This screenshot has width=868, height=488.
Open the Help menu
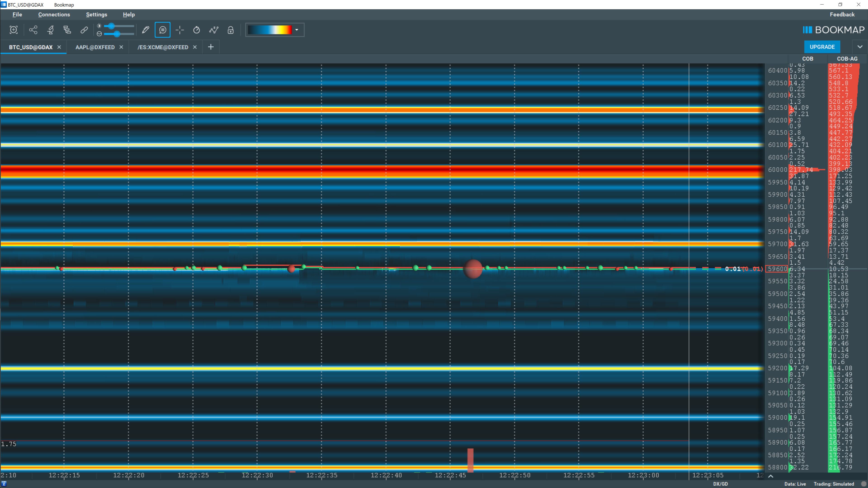click(x=129, y=14)
